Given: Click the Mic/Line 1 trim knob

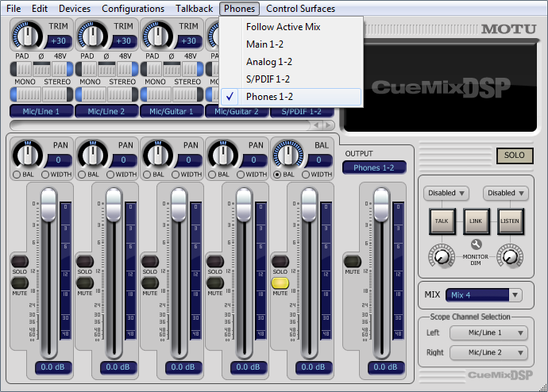Looking at the screenshot, I should [27, 36].
